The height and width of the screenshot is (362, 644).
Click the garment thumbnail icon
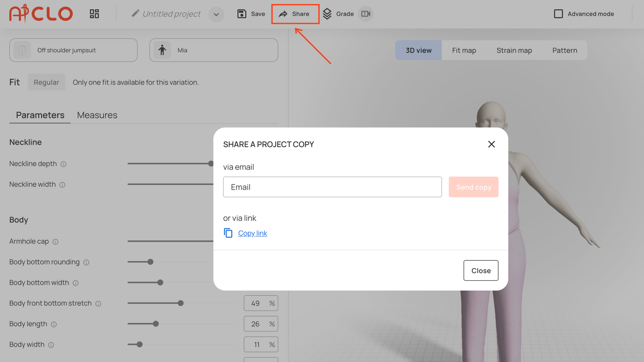[22, 50]
